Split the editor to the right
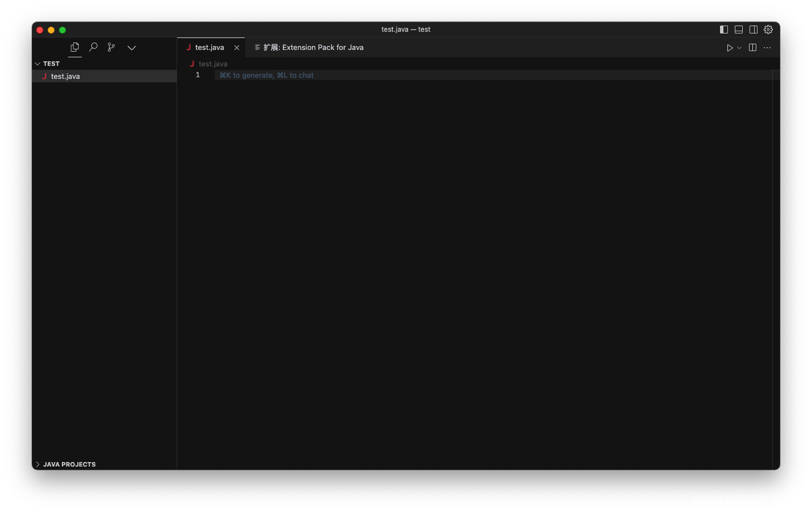 (752, 48)
